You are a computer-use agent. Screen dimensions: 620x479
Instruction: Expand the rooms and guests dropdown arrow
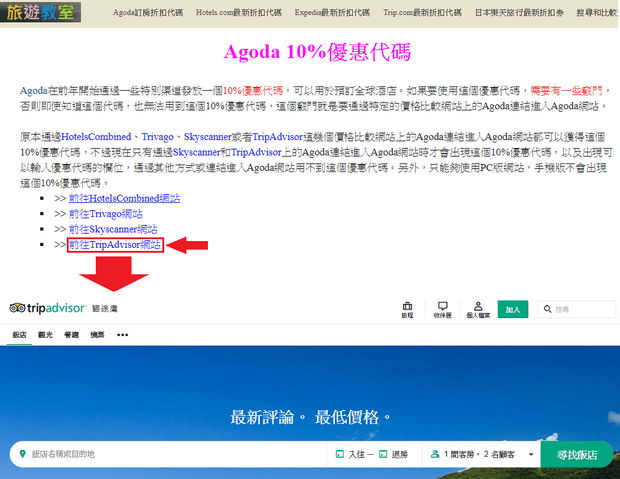531,454
